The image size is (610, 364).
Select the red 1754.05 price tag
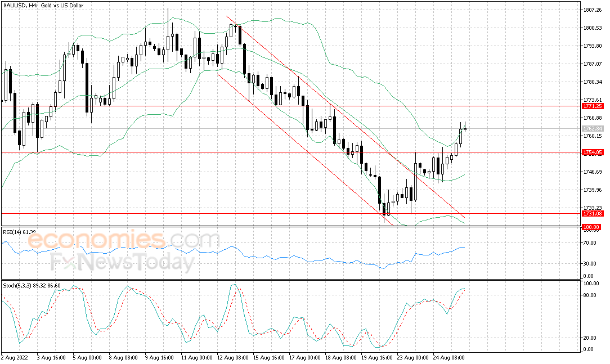click(x=592, y=152)
